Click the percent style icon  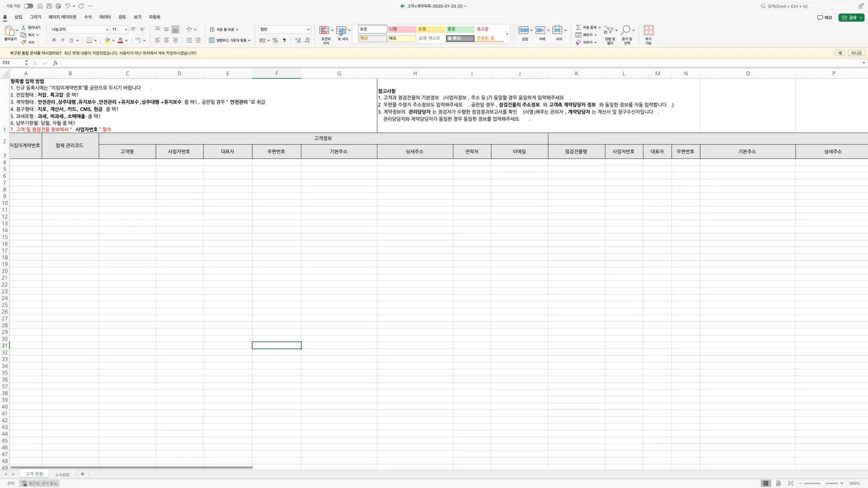pyautogui.click(x=275, y=40)
